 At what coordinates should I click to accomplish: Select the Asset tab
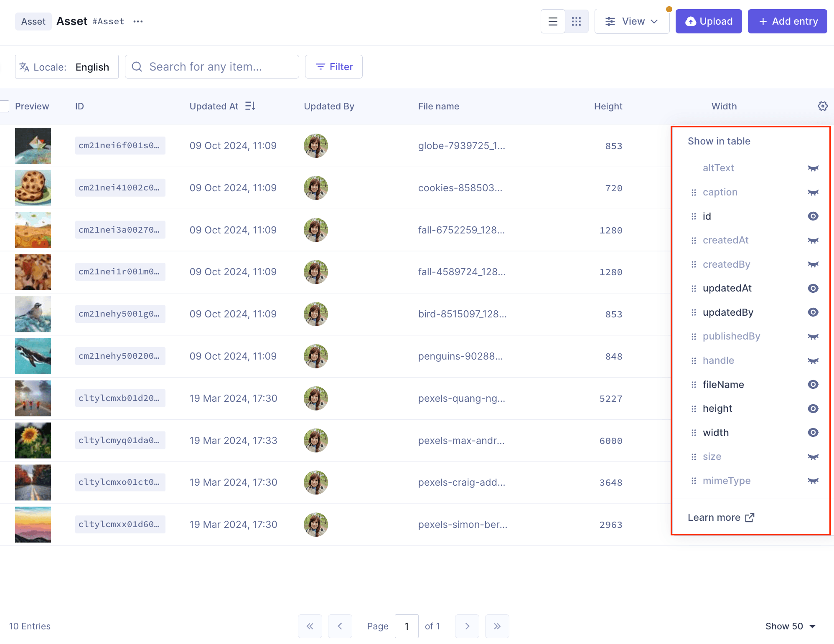[x=33, y=21]
